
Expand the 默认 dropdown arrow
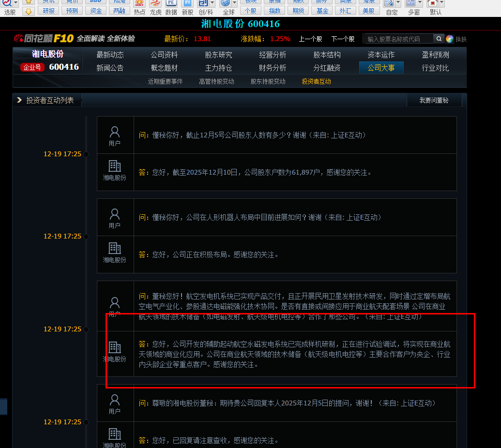coord(442,3)
